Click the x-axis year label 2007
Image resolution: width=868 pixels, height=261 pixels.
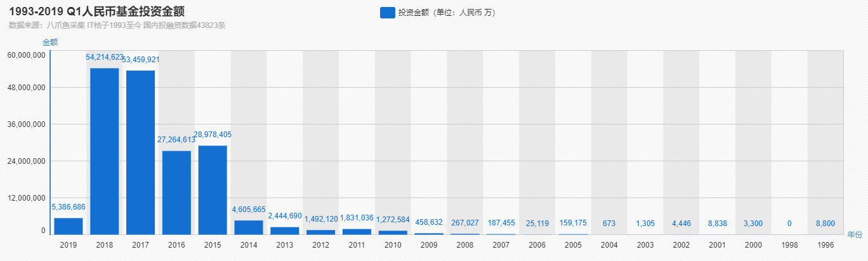(x=501, y=244)
